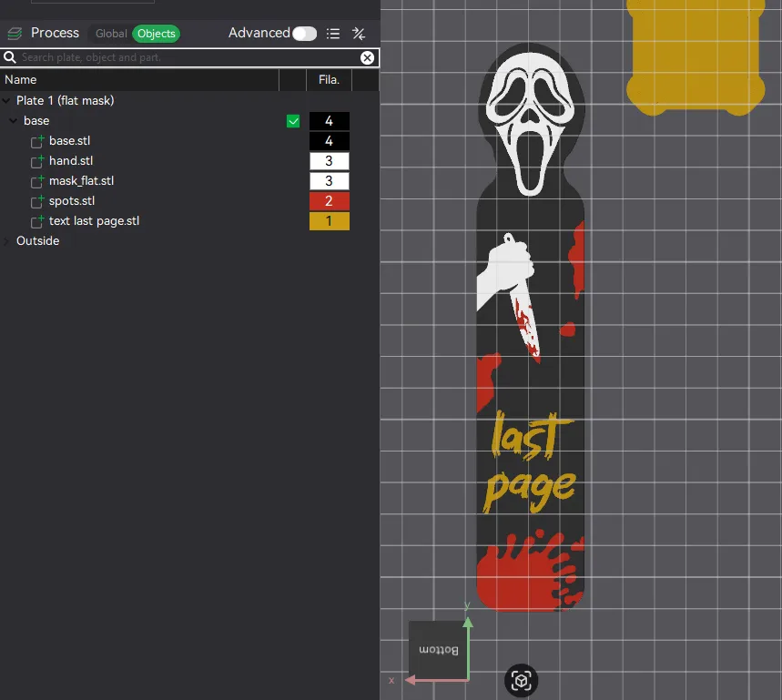Viewport: 782px width, 700px height.
Task: Collapse the base object tree node
Action: pos(14,121)
